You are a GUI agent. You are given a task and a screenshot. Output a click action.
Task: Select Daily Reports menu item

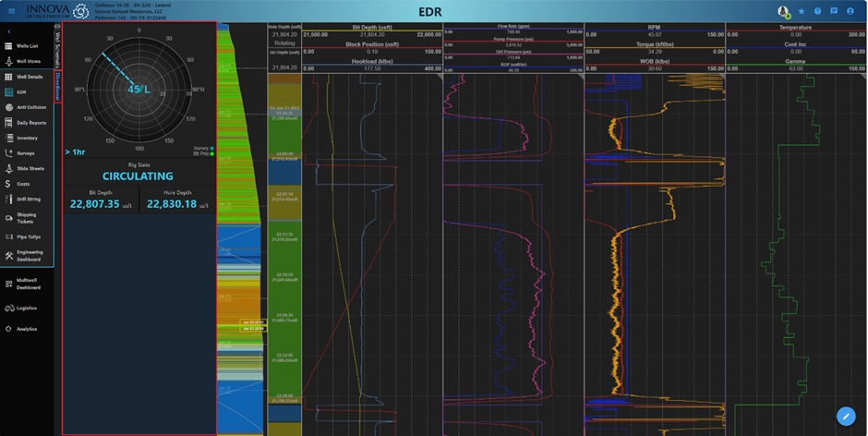pos(30,123)
